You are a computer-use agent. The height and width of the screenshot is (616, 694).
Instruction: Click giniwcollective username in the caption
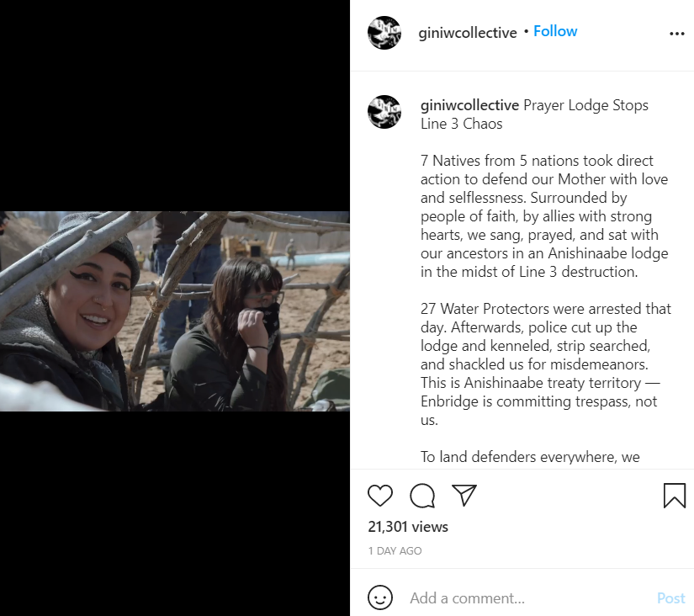tap(469, 106)
